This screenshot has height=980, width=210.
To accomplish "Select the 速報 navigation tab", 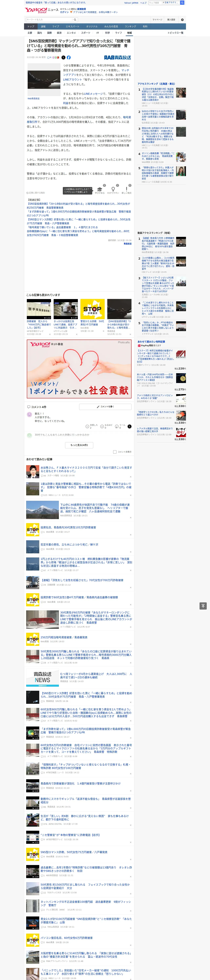I will (43, 27).
